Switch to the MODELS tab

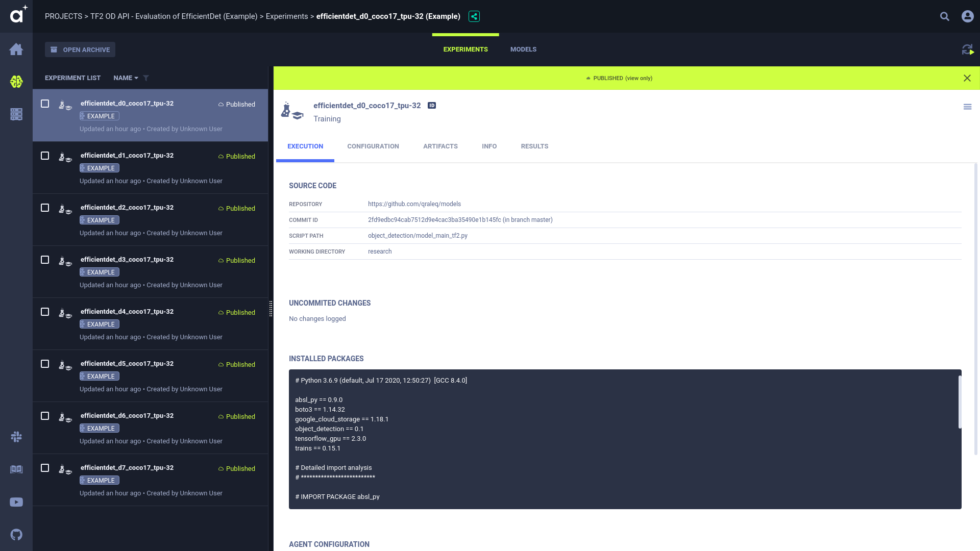tap(523, 49)
